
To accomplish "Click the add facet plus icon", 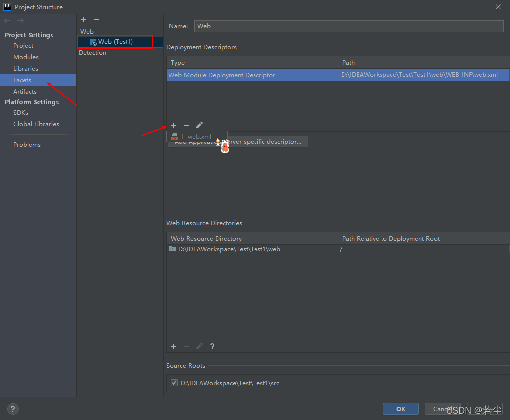I will click(83, 20).
